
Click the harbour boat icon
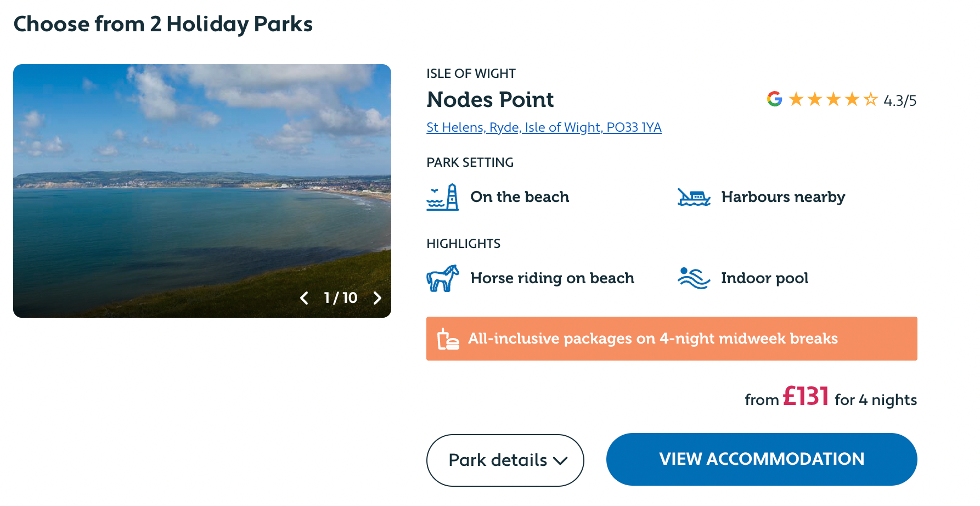694,197
